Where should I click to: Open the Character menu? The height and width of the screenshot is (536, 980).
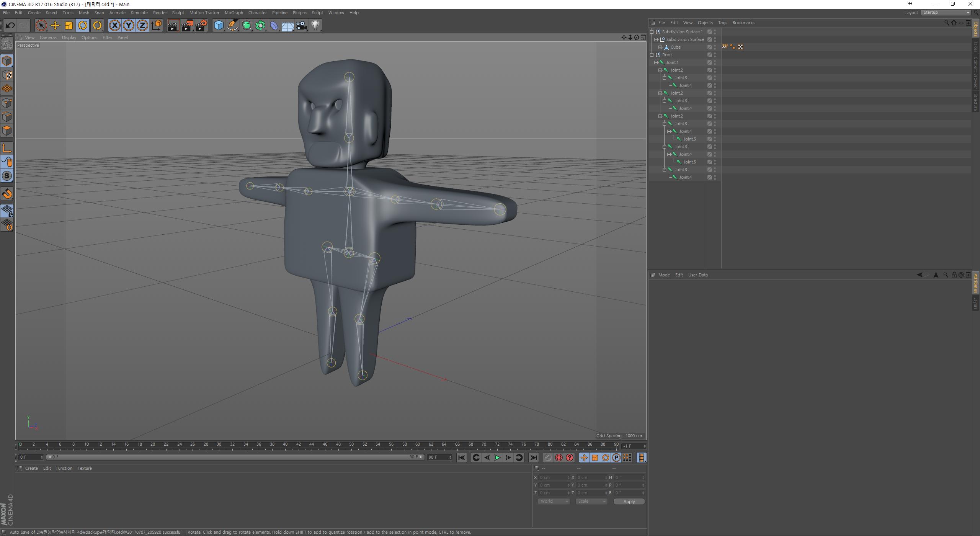click(x=257, y=13)
